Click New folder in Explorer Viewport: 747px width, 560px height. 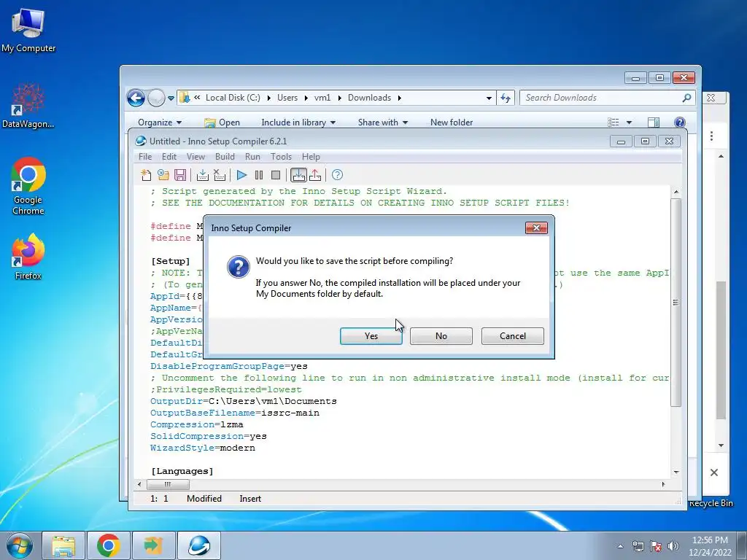(452, 122)
